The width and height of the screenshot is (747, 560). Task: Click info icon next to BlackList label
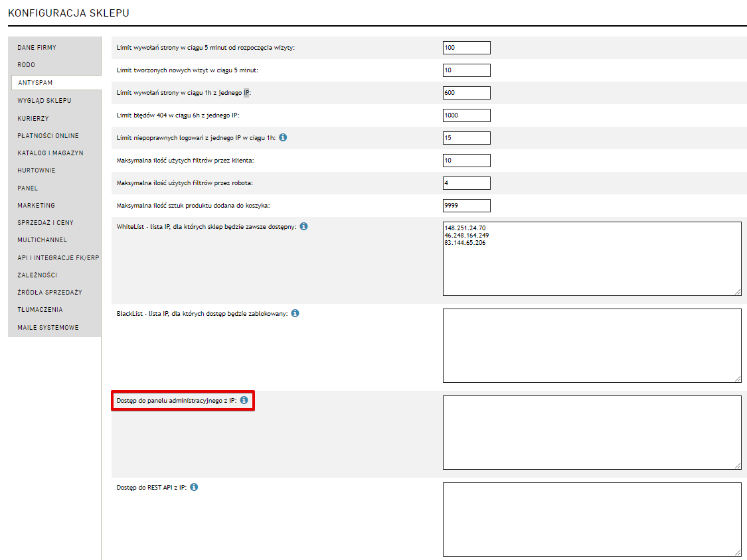295,313
